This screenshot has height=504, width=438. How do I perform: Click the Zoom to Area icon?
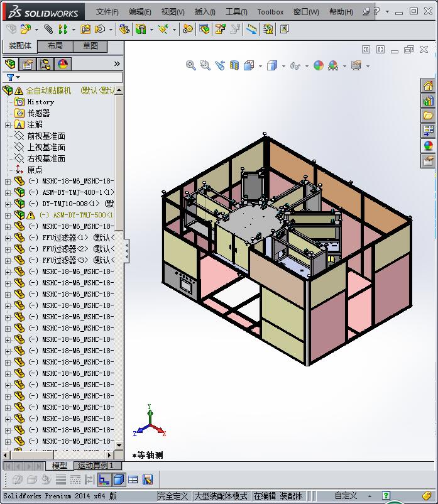pyautogui.click(x=205, y=65)
